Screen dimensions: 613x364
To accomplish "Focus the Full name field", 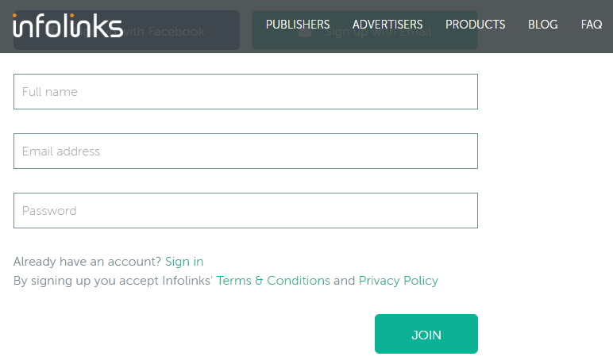I will pos(245,92).
